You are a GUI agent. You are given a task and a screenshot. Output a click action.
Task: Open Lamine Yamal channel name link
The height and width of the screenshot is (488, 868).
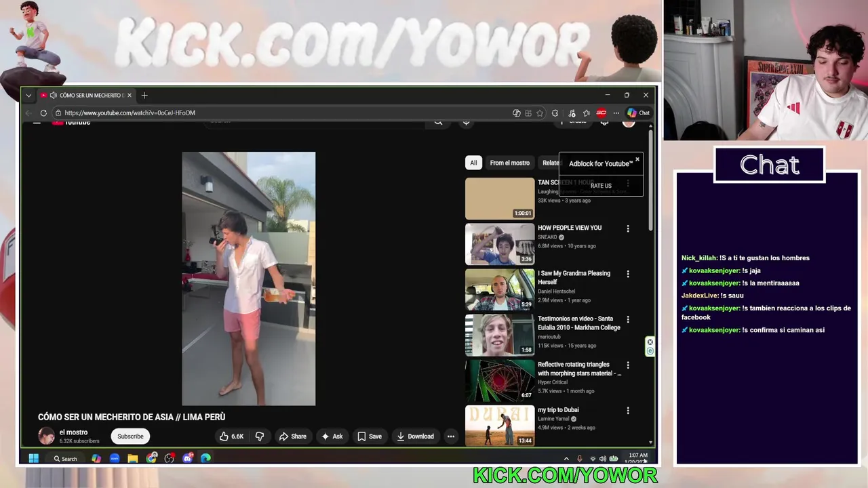pos(553,419)
